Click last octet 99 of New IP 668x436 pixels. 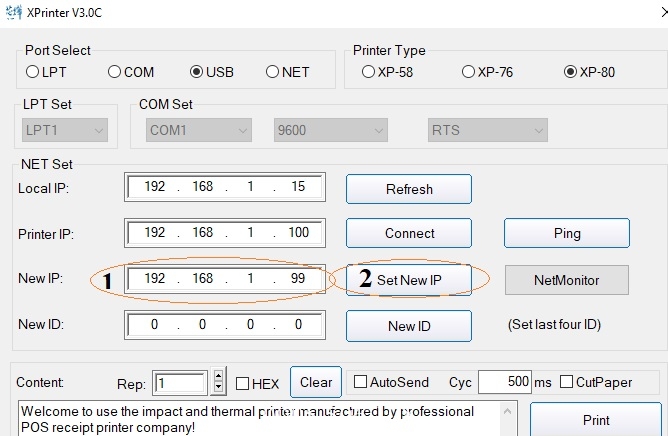point(298,278)
